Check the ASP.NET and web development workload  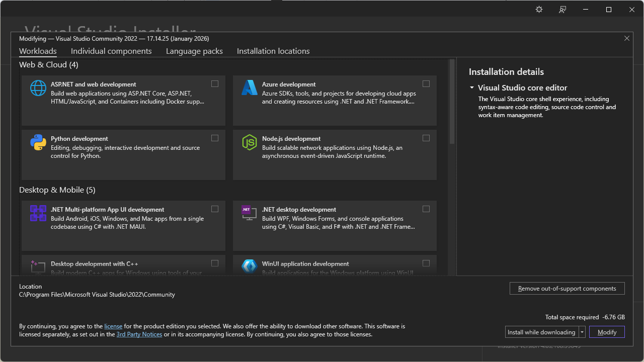pyautogui.click(x=215, y=84)
